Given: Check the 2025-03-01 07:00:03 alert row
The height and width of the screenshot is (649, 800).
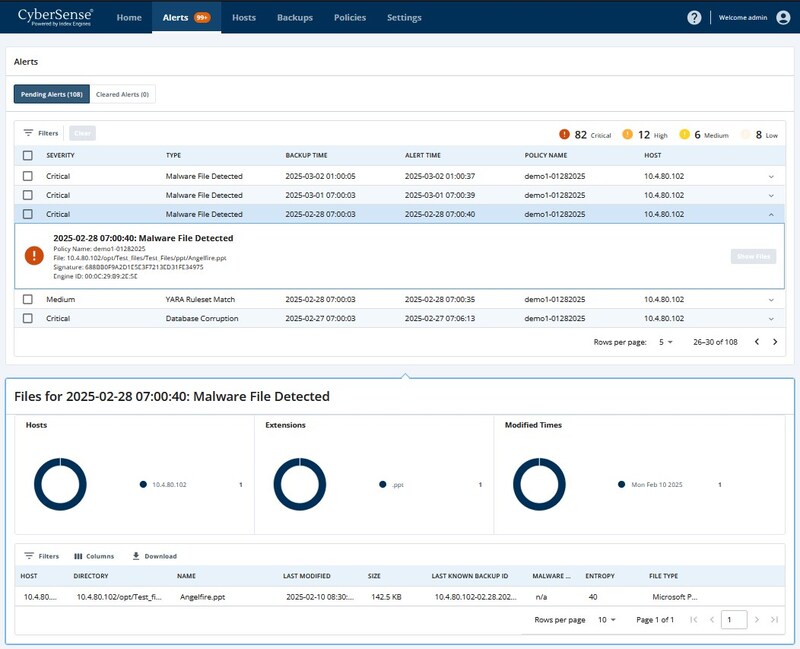Looking at the screenshot, I should (28, 195).
